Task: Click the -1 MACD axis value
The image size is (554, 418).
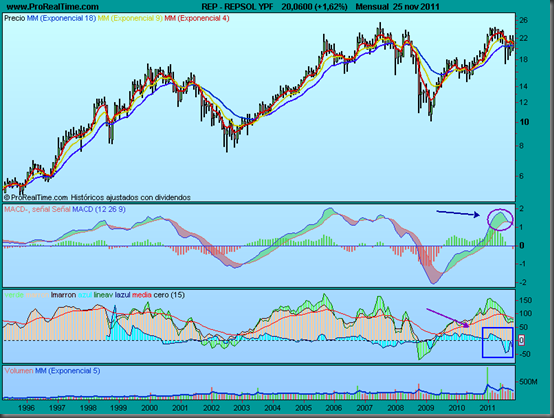Action: (x=522, y=264)
